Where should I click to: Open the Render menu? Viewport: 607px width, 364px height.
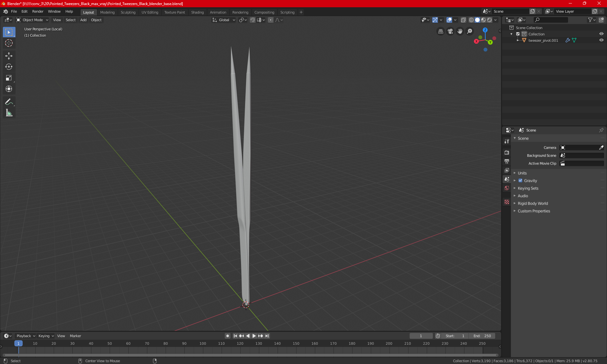pos(38,11)
